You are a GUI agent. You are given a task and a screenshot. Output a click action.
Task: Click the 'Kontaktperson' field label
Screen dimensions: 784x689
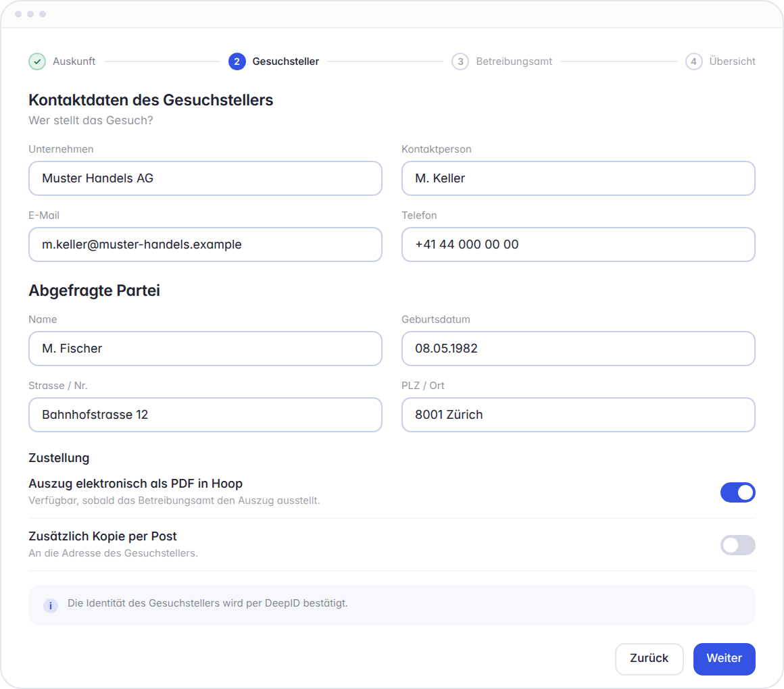click(x=437, y=149)
